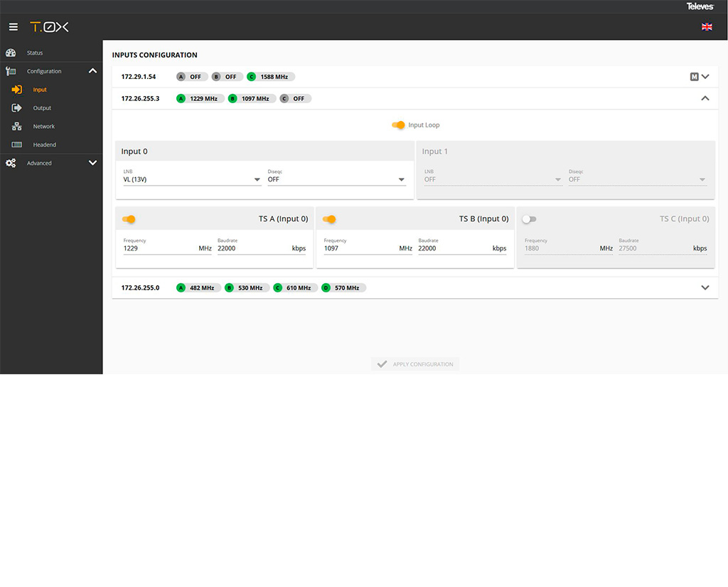This screenshot has height=587, width=728.
Task: Open the hamburger menu icon
Action: 14,27
